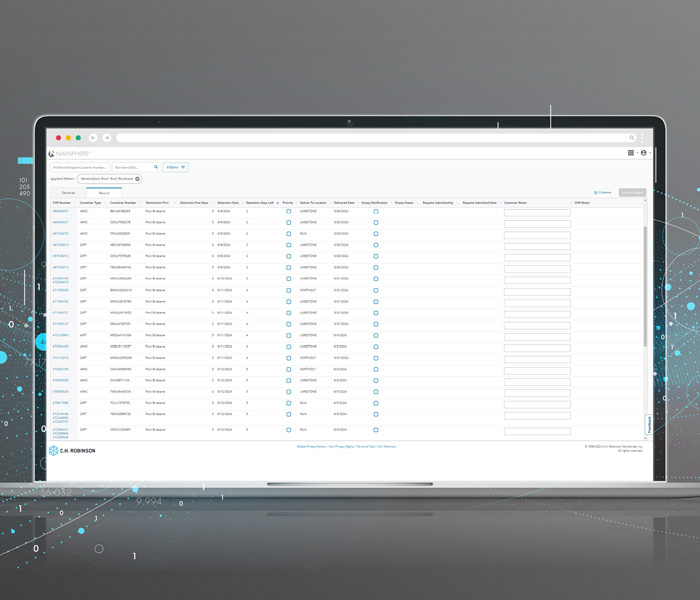
Task: Tick the Priority checkbox in last row
Action: 289,430
